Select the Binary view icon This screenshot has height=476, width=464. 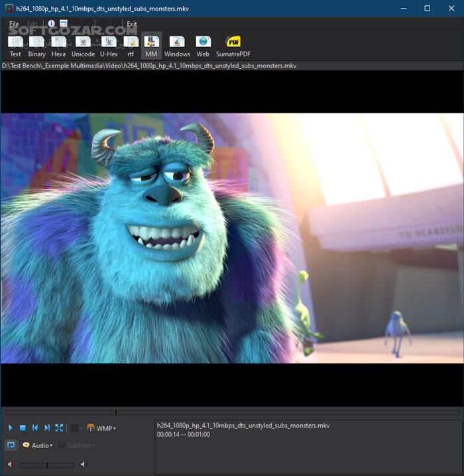click(x=37, y=46)
